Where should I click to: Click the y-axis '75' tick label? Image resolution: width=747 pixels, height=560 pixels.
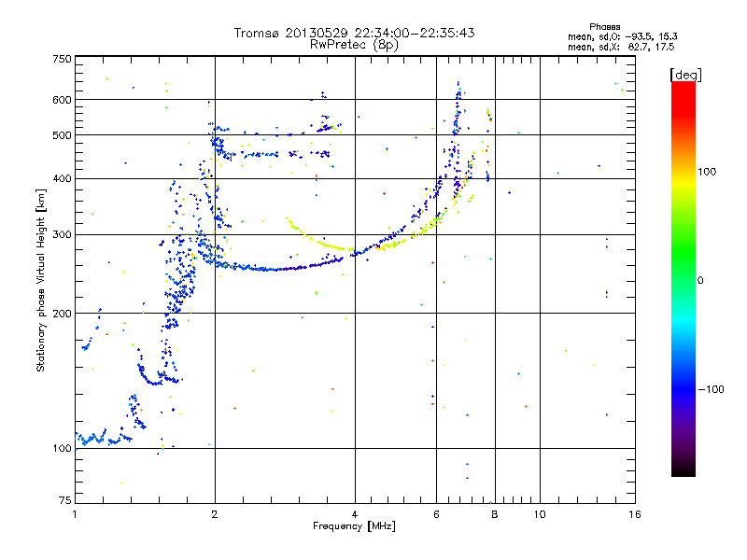pyautogui.click(x=65, y=500)
